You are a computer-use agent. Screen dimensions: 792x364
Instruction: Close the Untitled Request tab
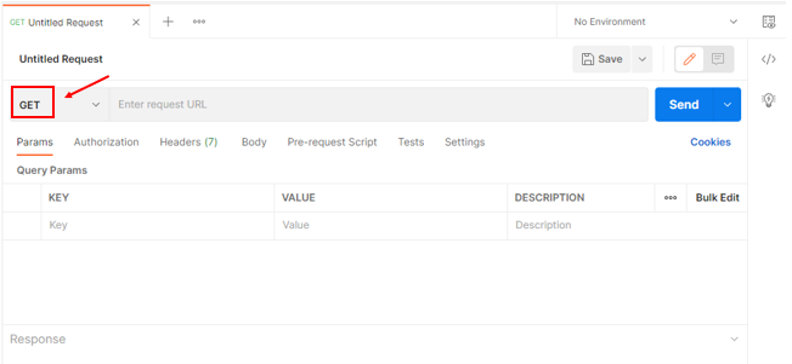point(136,22)
